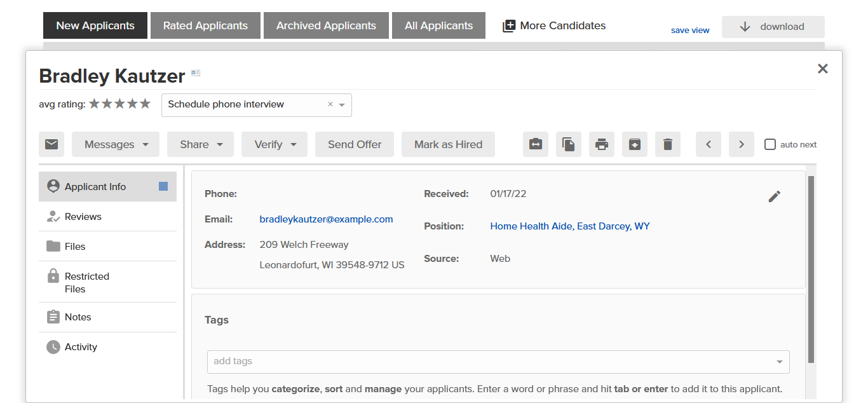This screenshot has width=868, height=403.
Task: Click the Send Offer button
Action: [x=355, y=144]
